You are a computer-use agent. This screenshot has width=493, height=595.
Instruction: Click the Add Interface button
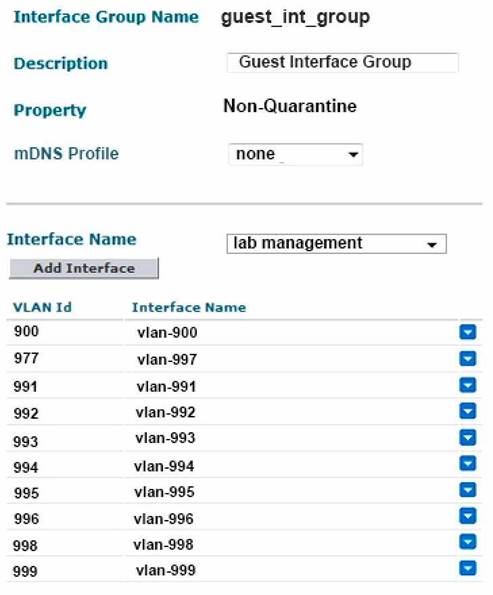pyautogui.click(x=84, y=268)
